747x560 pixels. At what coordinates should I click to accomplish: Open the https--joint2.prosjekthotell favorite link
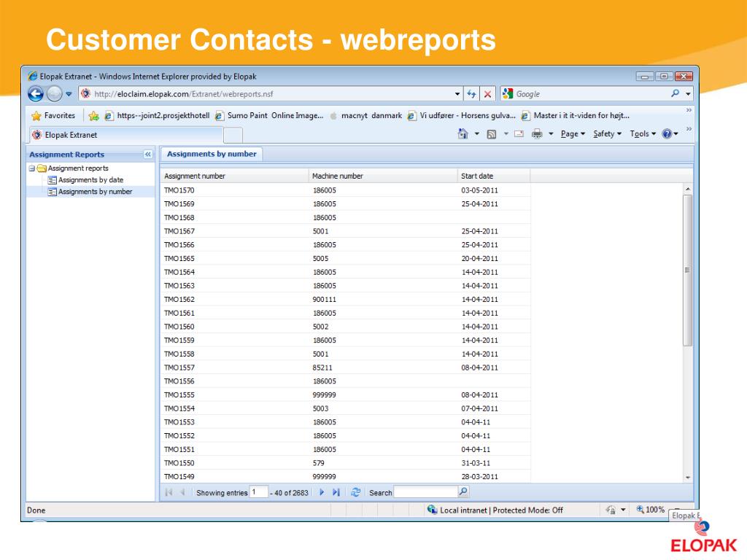tap(158, 116)
